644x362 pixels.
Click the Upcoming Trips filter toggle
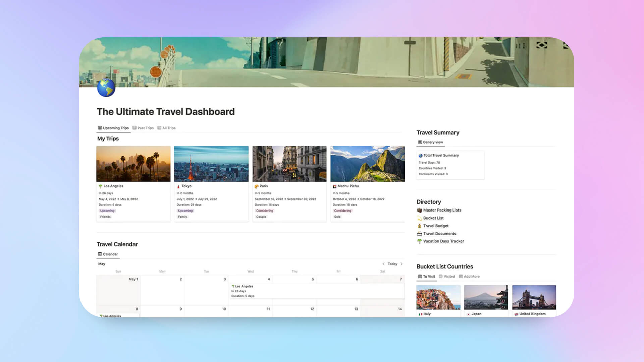[x=113, y=128]
